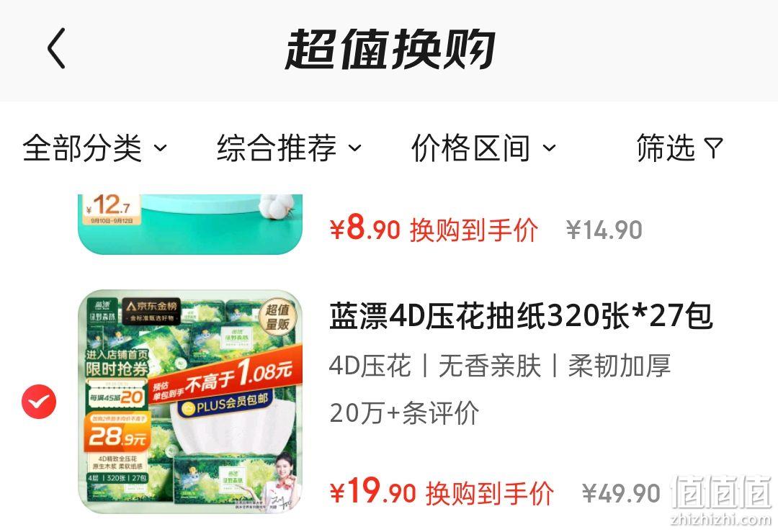Open the 综合推荐 sort dropdown
Image resolution: width=778 pixels, height=532 pixels.
(x=289, y=148)
